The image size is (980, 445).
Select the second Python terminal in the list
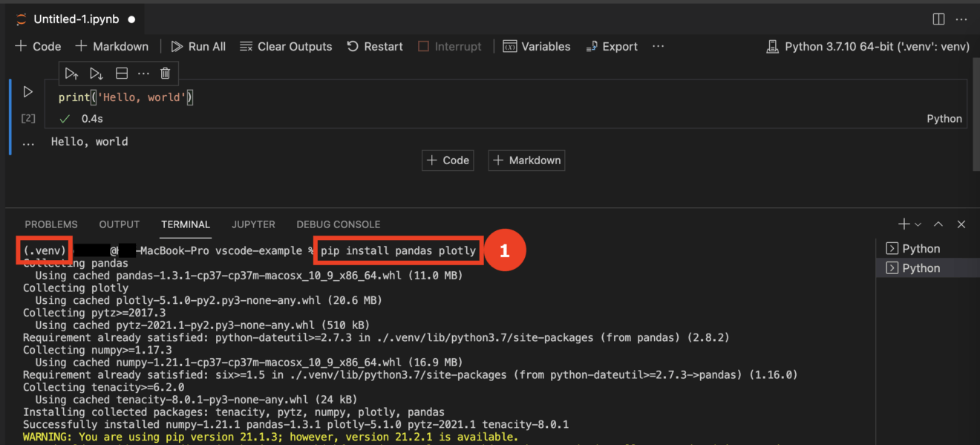(x=927, y=267)
